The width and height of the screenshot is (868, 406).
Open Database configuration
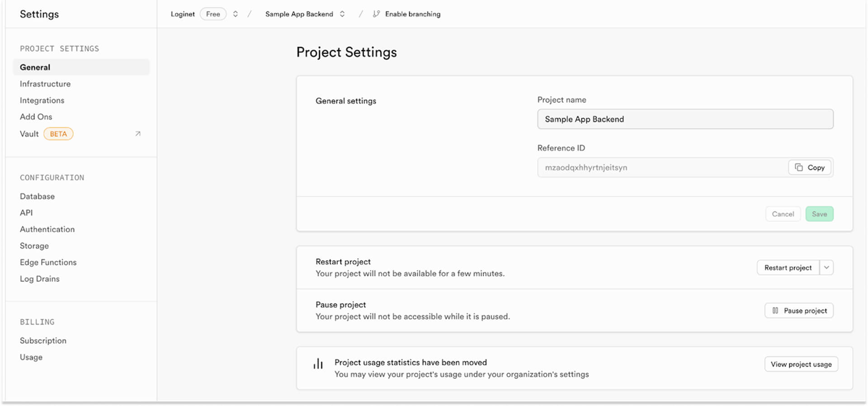[x=37, y=196]
